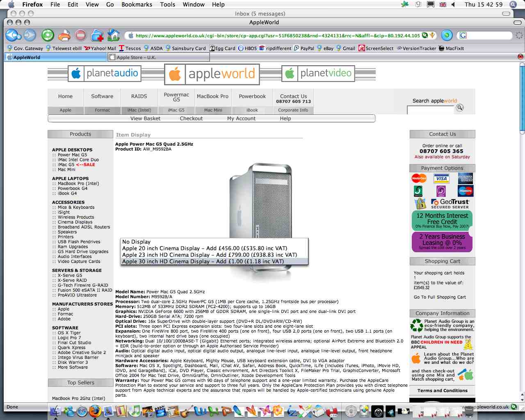Open iTunes from the Dock
The width and height of the screenshot is (525, 420).
tap(134, 411)
